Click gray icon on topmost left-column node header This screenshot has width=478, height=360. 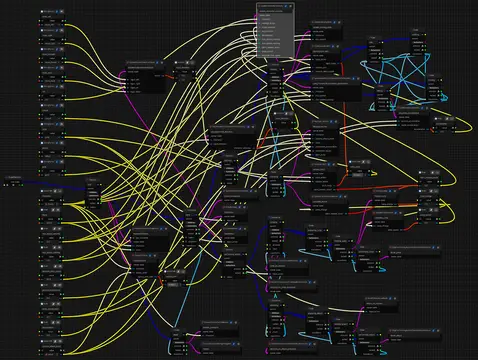[x=62, y=11]
